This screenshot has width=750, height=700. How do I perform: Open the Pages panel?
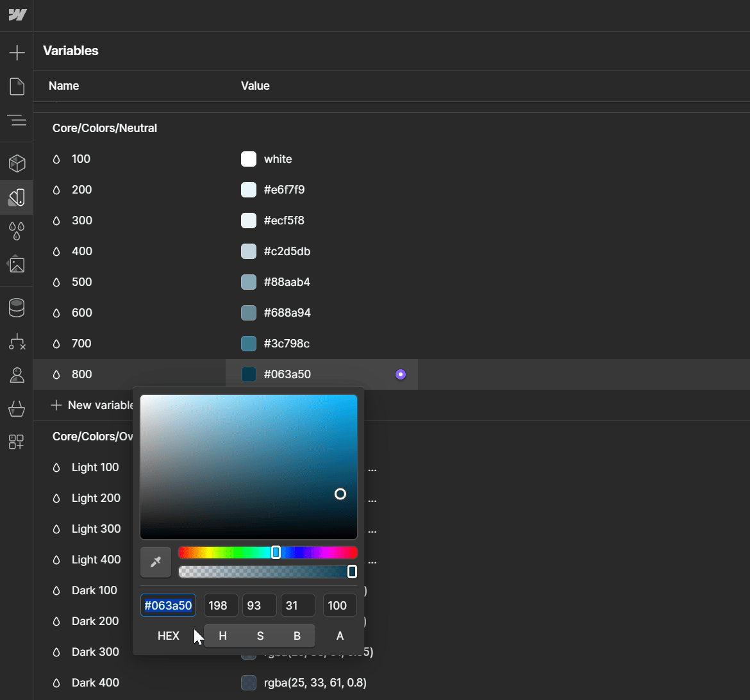(16, 87)
